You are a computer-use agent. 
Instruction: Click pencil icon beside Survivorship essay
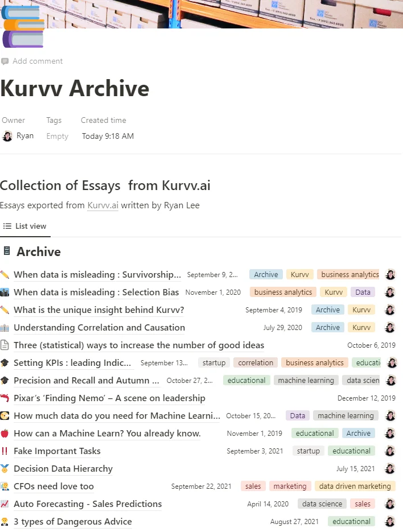(x=5, y=274)
